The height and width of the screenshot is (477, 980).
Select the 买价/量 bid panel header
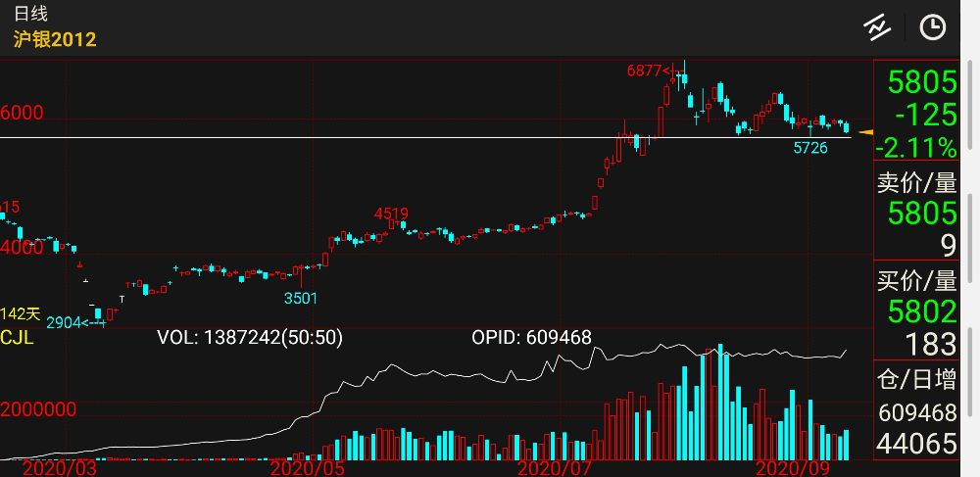click(x=915, y=282)
